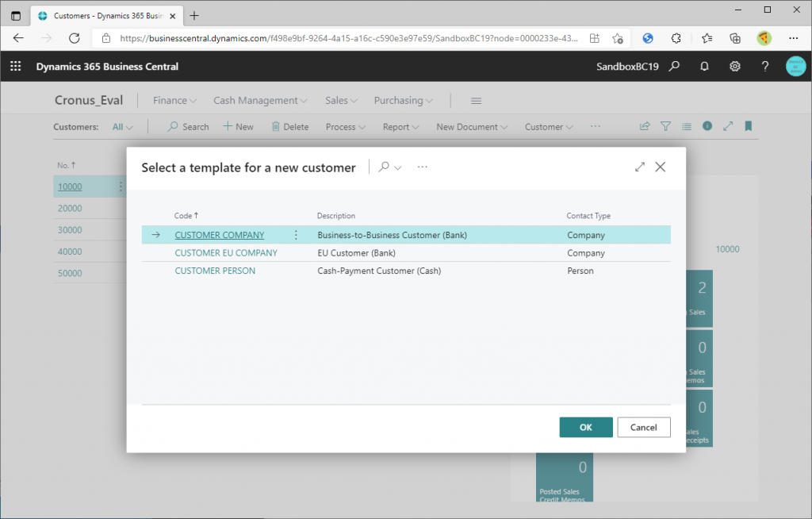Open the Cronus_Eval company home link
Screen dimensions: 812x519
(89, 100)
